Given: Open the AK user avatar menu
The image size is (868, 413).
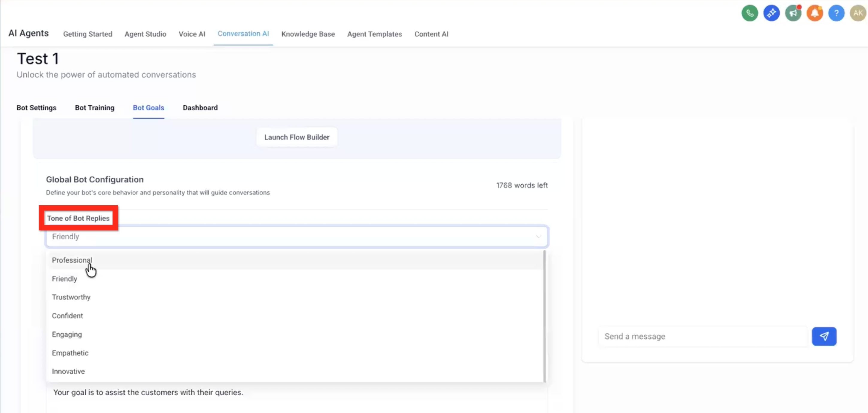Looking at the screenshot, I should coord(858,13).
